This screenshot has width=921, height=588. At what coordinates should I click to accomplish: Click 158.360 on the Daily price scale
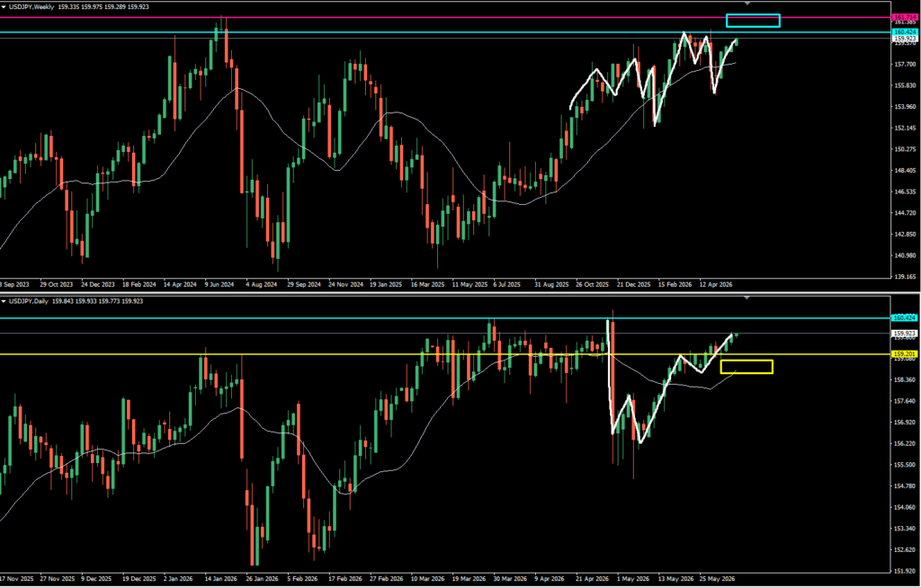coord(905,380)
